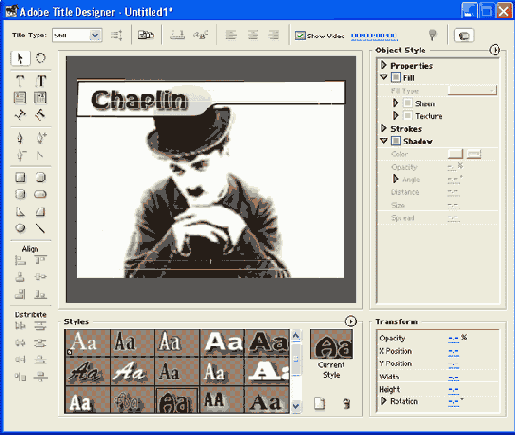Click the delete style trash icon
This screenshot has width=515, height=435.
tap(347, 403)
